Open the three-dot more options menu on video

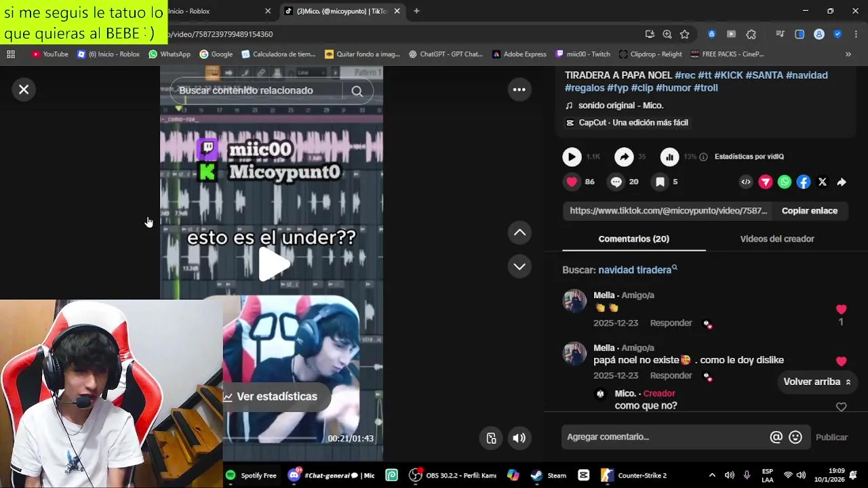tap(519, 89)
